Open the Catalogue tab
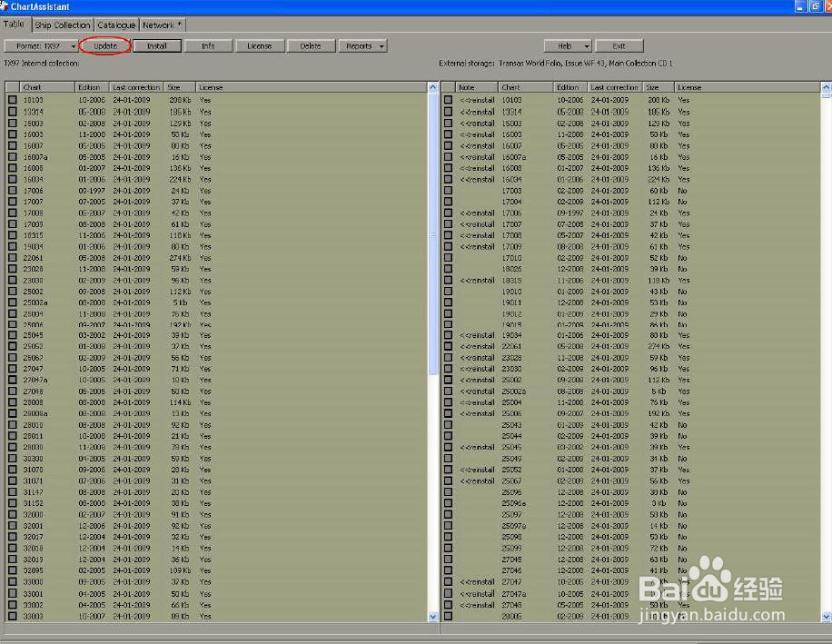 pos(116,25)
